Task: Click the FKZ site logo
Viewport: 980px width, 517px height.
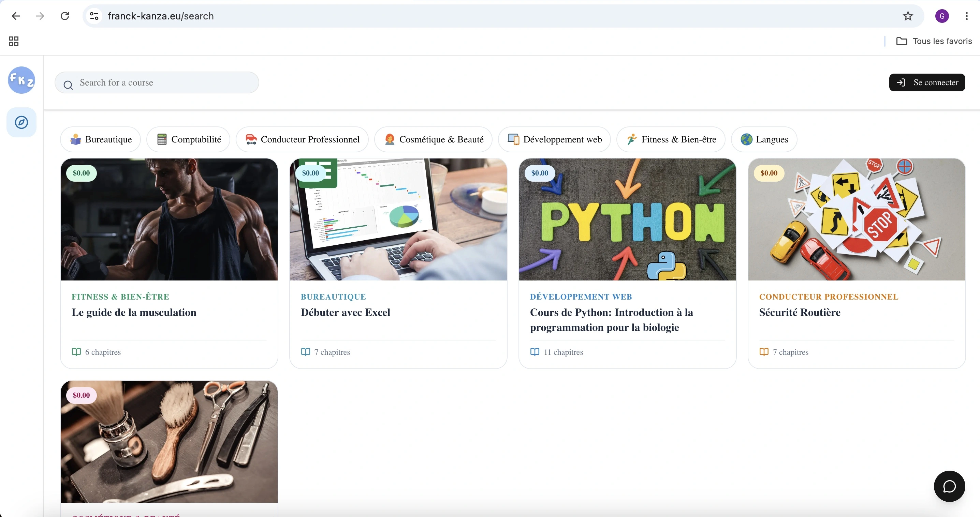Action: [x=21, y=80]
